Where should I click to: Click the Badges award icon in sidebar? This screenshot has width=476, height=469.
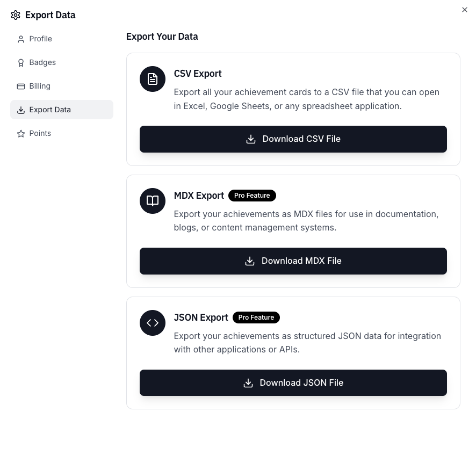21,62
